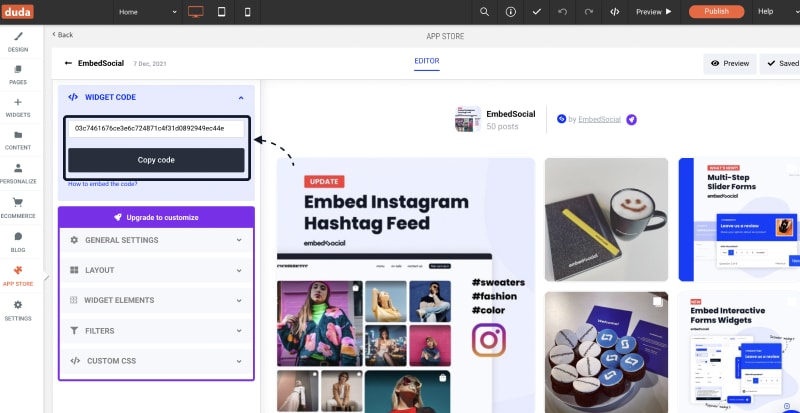Open the Settings panel in sidebar
The height and width of the screenshot is (413, 800).
coord(18,310)
